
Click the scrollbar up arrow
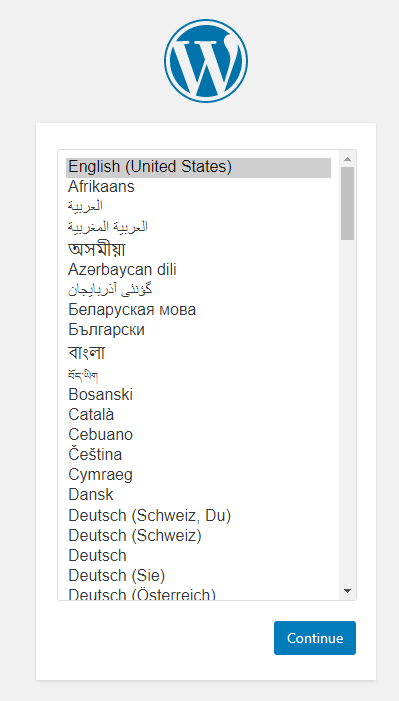(x=348, y=159)
